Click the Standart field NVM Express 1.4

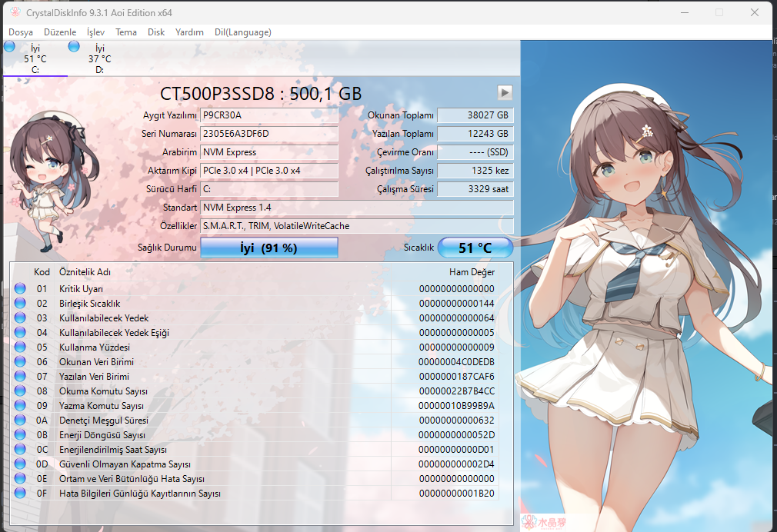pyautogui.click(x=357, y=208)
